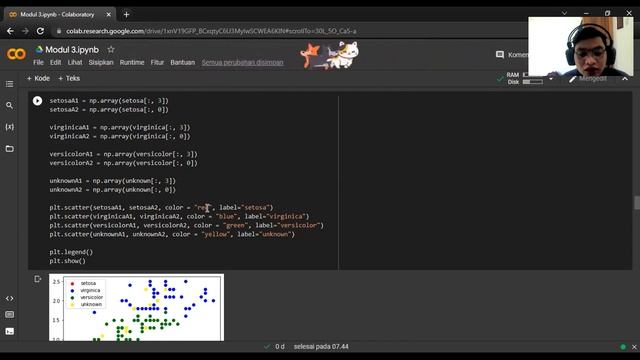Open the Sisipkan menu
Image resolution: width=640 pixels, height=360 pixels.
(x=101, y=62)
